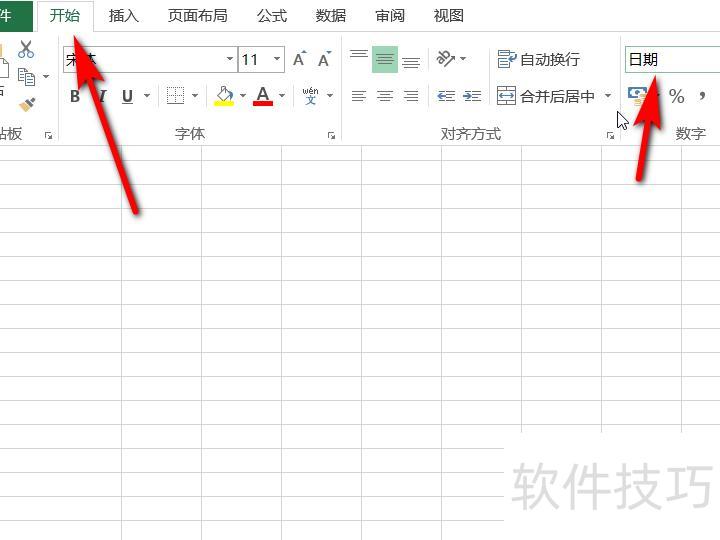Open 审阅 Review tab
This screenshot has width=720, height=540.
[x=390, y=16]
